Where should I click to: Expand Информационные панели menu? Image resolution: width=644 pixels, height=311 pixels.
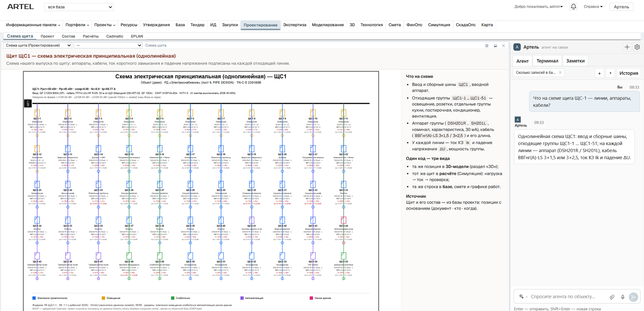(x=33, y=25)
